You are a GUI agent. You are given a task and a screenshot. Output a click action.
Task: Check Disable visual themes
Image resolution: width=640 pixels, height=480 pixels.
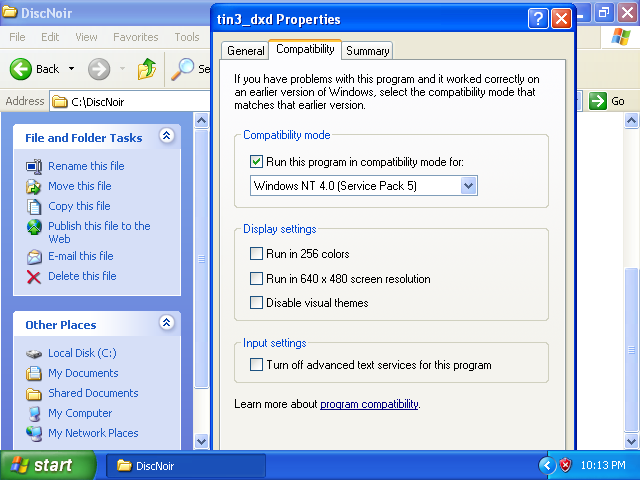tap(256, 302)
